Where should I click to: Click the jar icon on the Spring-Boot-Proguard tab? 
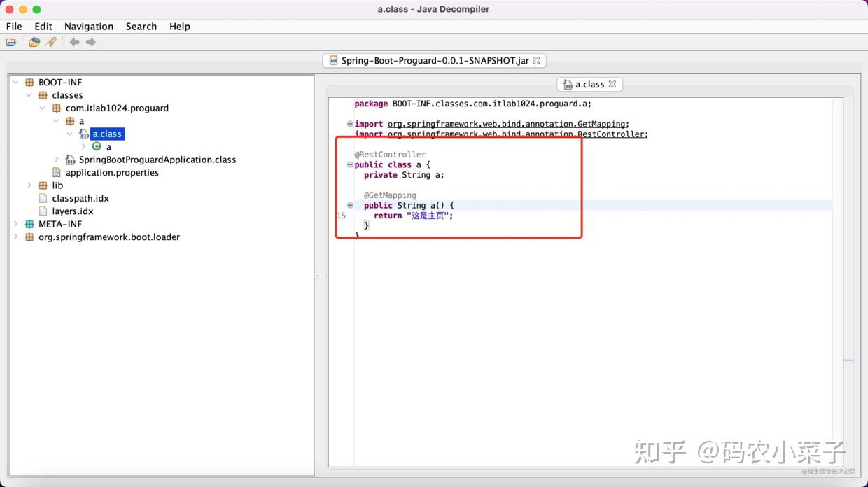click(333, 60)
